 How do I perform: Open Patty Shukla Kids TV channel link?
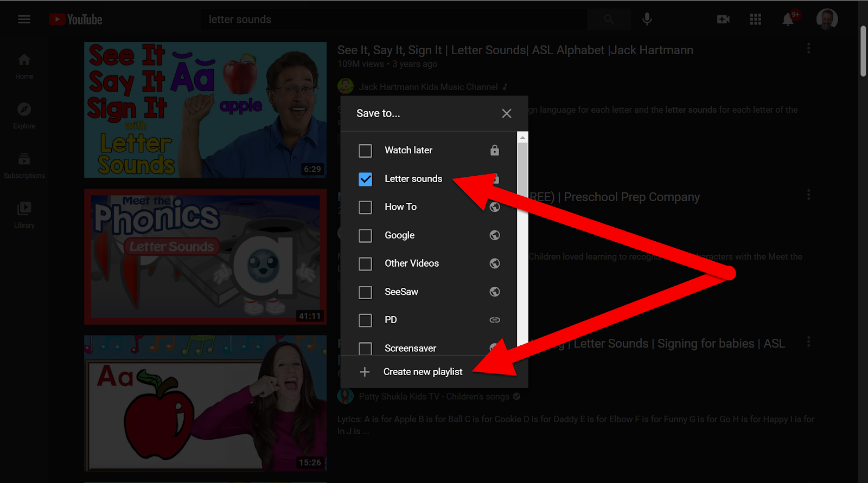pos(434,396)
